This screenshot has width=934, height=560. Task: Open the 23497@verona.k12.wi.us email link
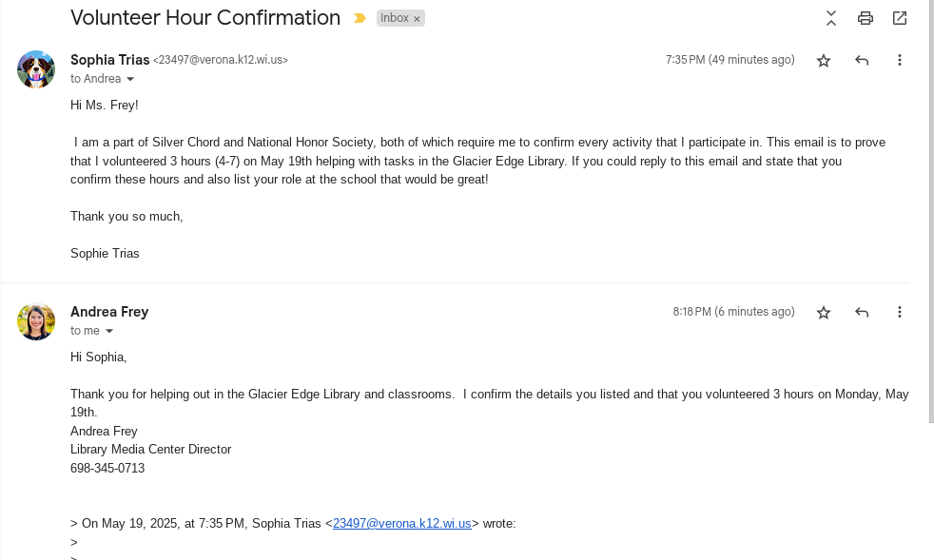coord(401,523)
